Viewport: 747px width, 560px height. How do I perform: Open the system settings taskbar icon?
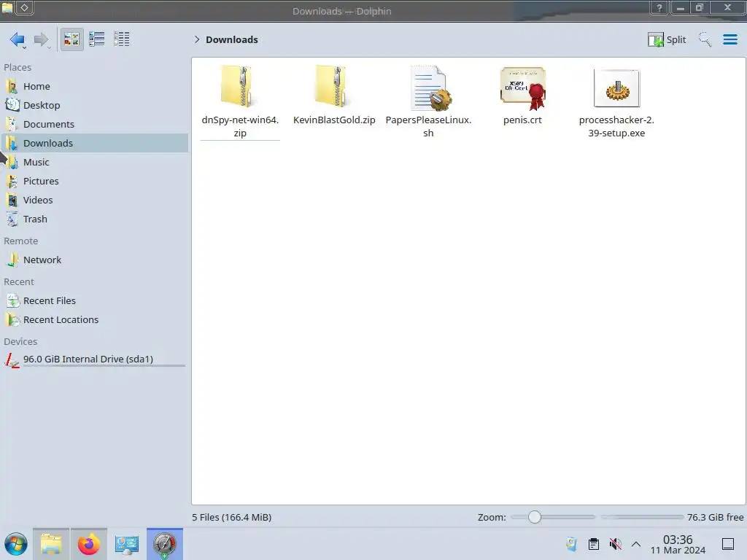coord(126,544)
